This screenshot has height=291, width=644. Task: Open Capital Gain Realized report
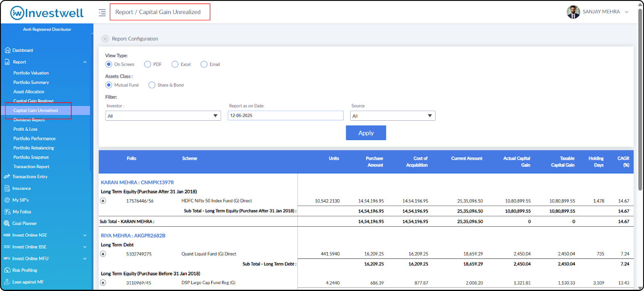(x=33, y=101)
